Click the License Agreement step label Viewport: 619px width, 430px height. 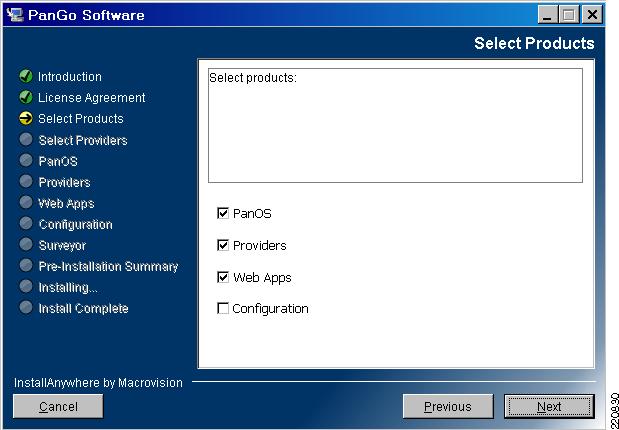pos(92,98)
